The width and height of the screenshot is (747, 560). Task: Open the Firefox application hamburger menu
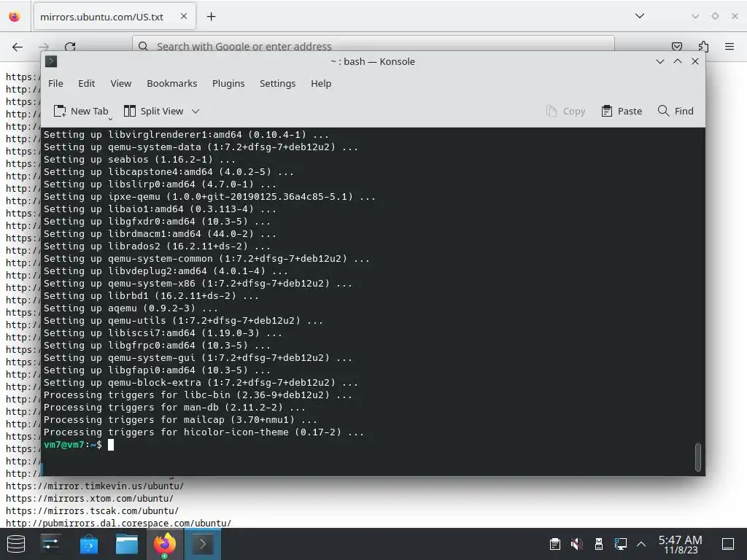click(729, 46)
